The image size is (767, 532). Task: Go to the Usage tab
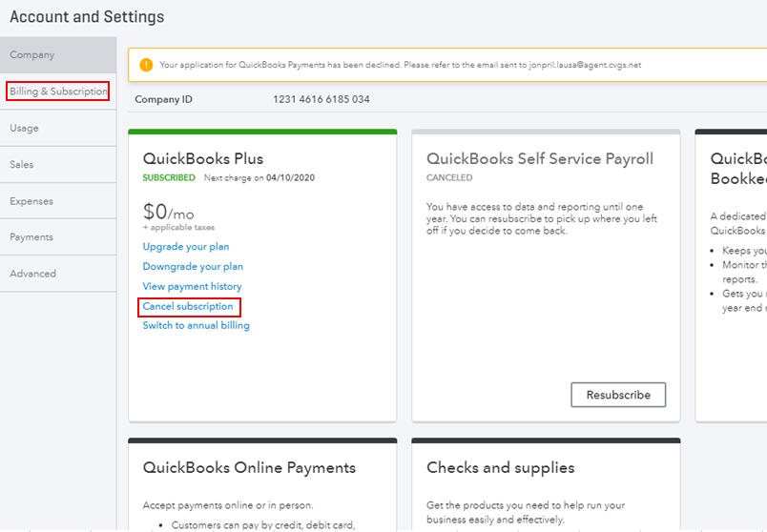58,128
